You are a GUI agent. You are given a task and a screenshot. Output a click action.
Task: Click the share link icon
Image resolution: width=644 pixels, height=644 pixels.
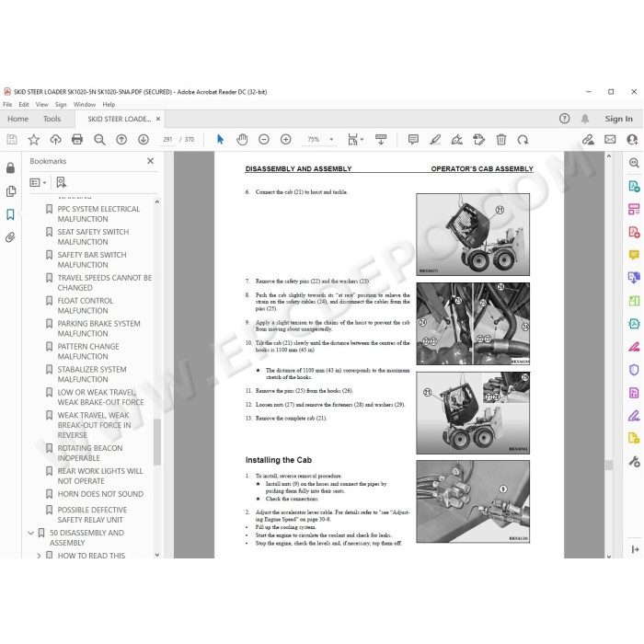point(588,140)
